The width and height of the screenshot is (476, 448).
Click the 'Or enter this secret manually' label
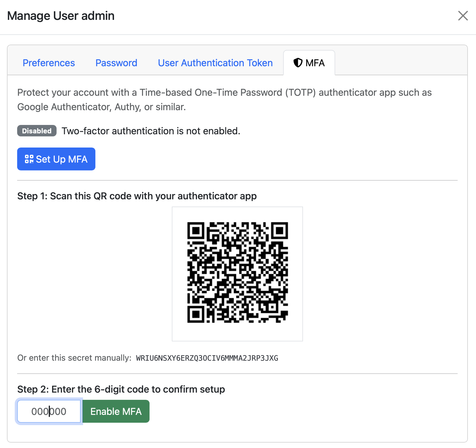(74, 358)
